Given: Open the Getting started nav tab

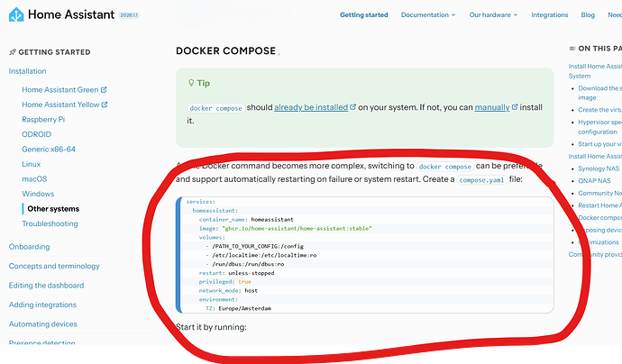Looking at the screenshot, I should point(364,15).
